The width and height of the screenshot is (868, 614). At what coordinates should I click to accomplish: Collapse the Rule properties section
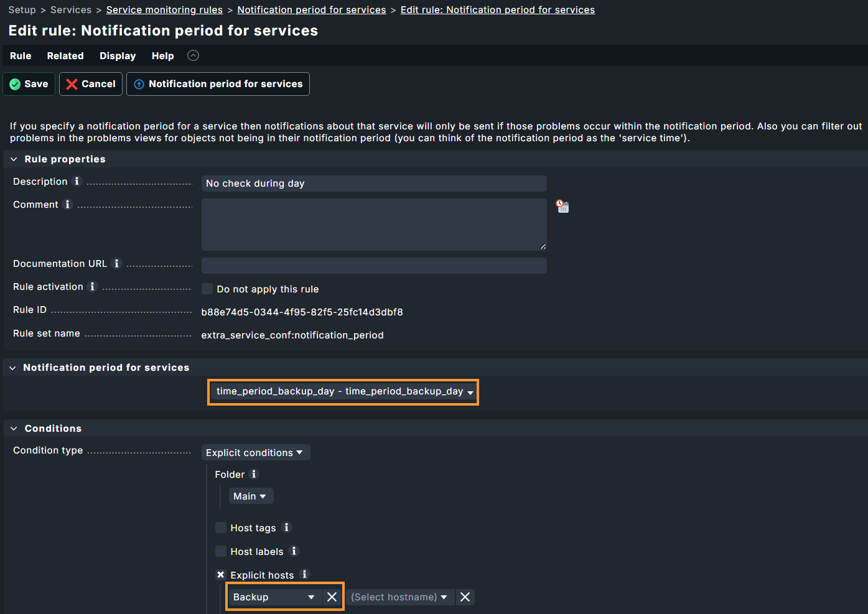[x=14, y=159]
